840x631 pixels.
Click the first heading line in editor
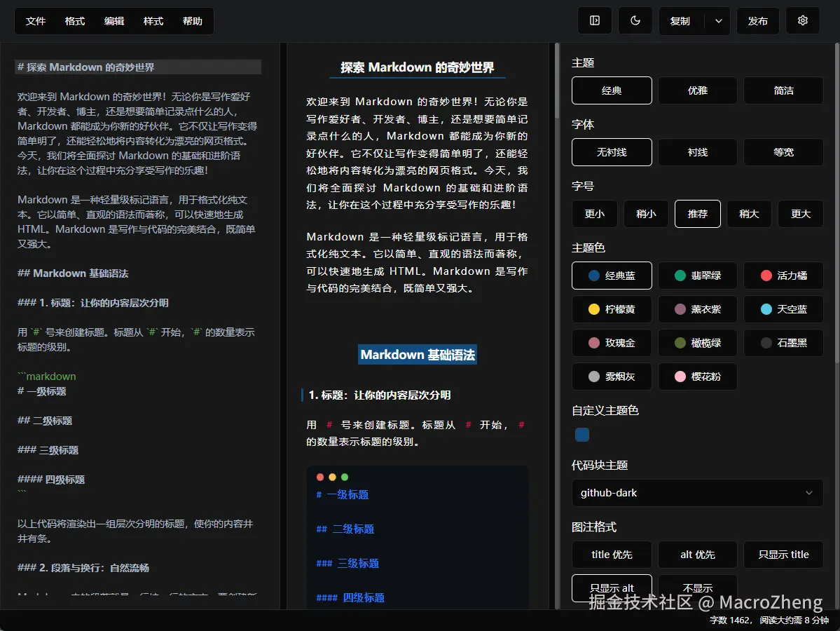(x=138, y=67)
